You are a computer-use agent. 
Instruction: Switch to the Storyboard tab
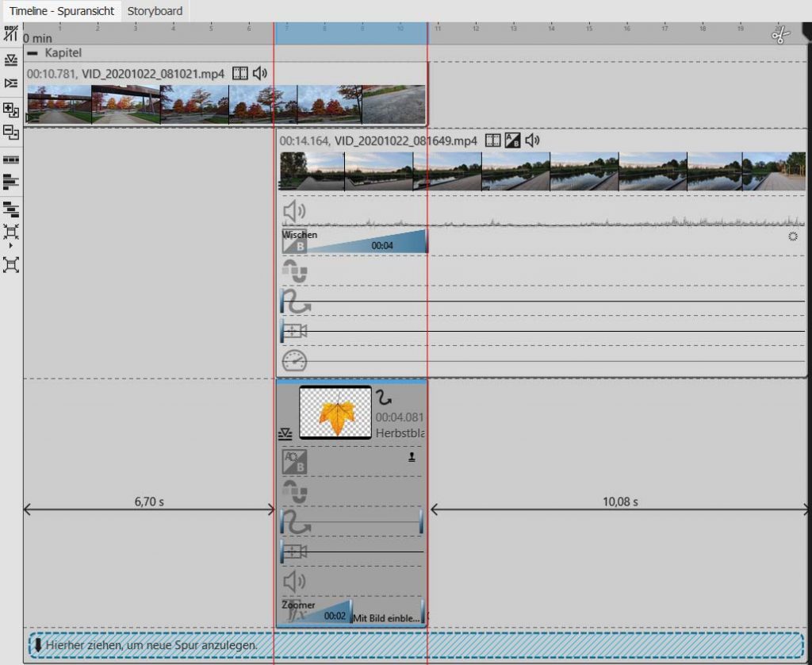155,11
